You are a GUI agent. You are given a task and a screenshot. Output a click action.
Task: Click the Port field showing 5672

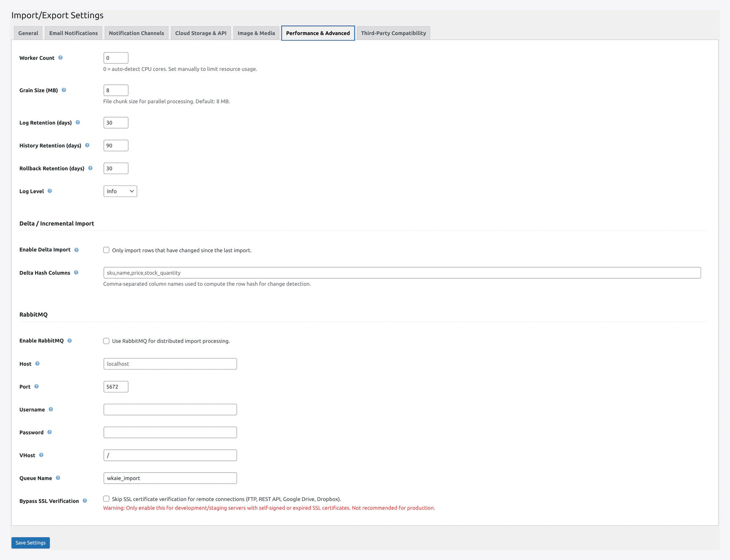[x=116, y=387]
